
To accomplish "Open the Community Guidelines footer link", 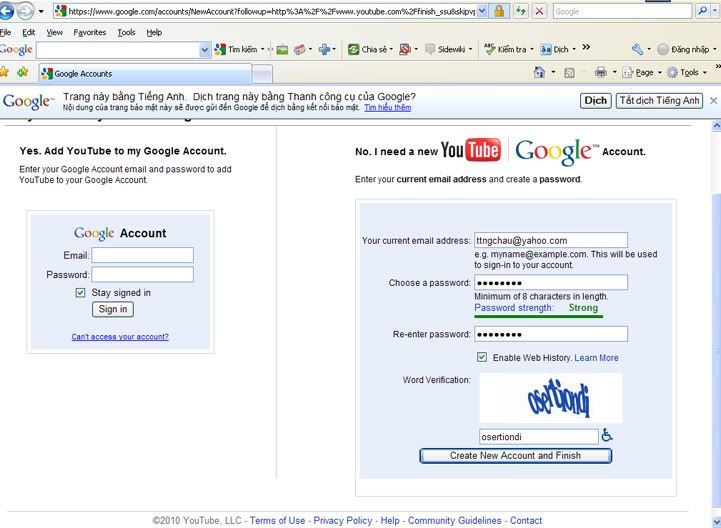I will pos(454,520).
